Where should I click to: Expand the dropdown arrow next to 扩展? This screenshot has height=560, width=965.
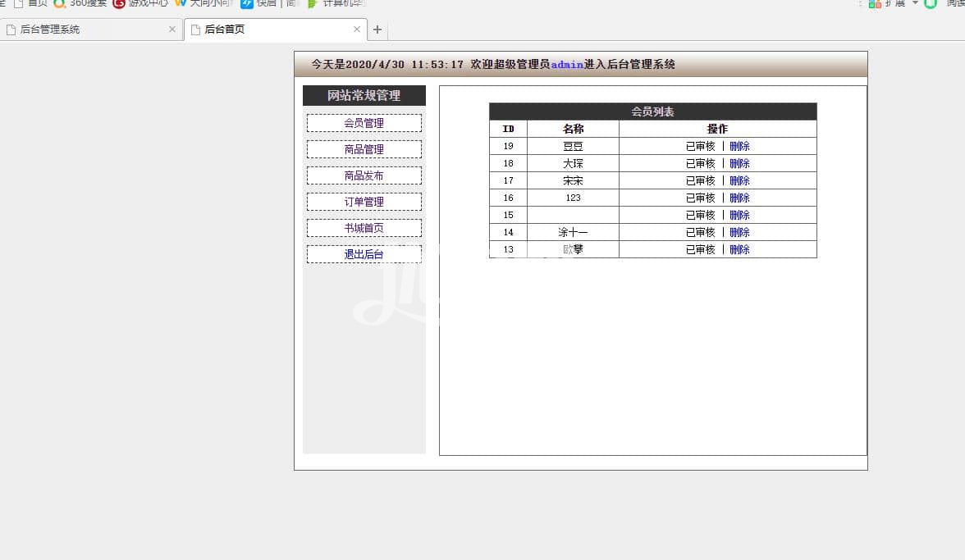[915, 3]
